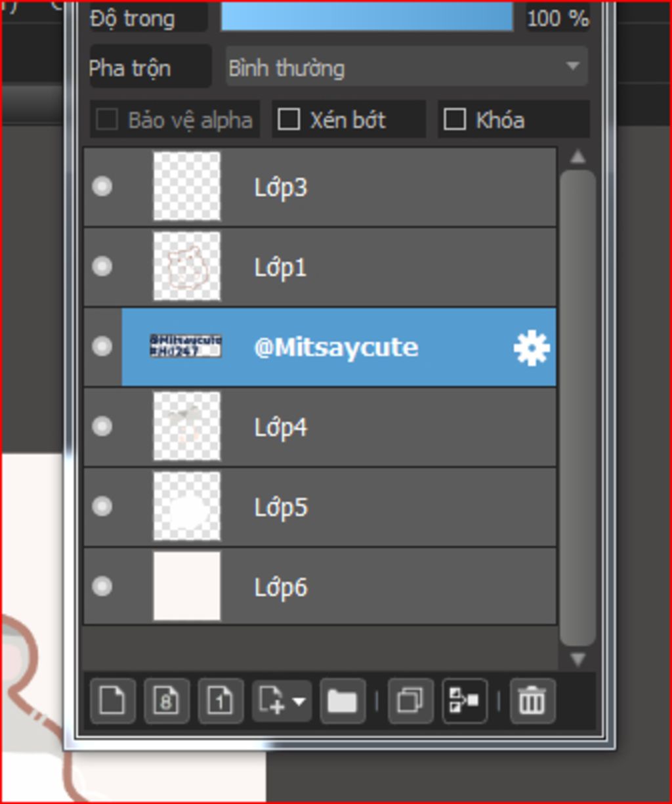
Task: Toggle visibility of layer Lớp1
Action: click(x=102, y=266)
